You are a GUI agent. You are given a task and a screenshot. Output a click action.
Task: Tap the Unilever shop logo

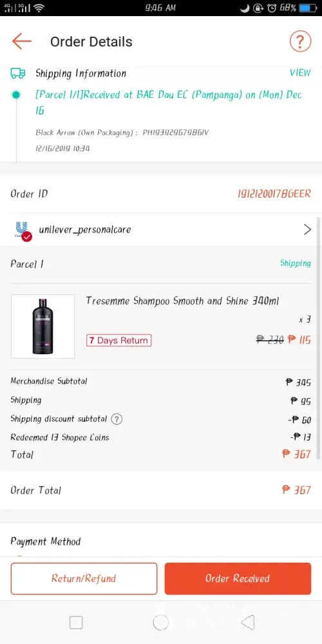[x=23, y=231]
